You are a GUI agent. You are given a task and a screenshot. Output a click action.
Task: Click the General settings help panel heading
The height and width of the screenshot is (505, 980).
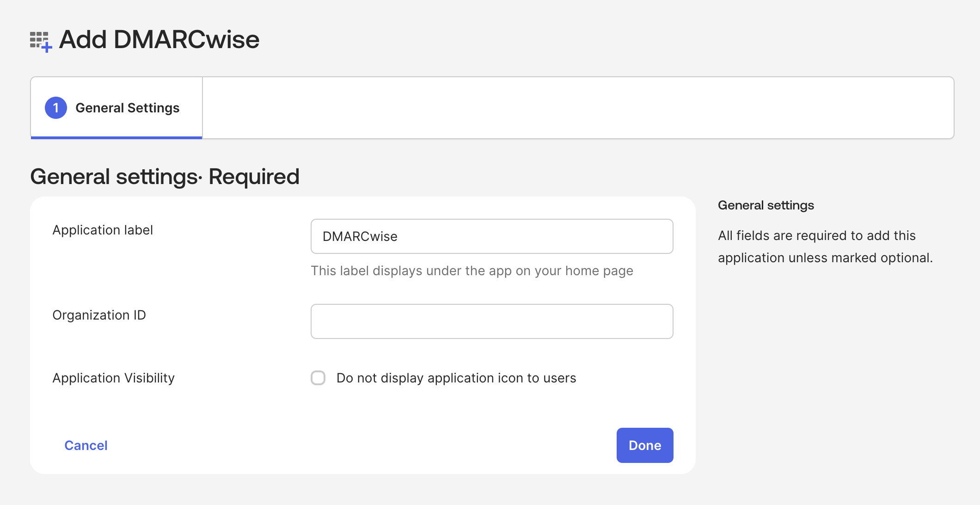766,205
